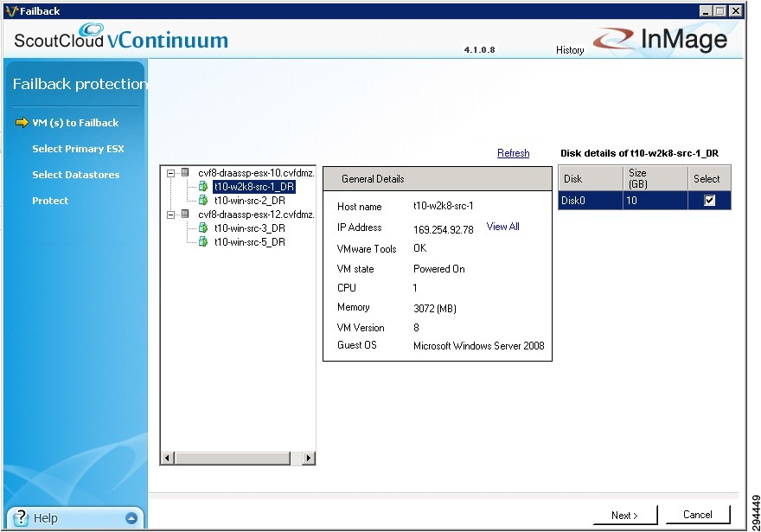Expand the Help panel with round arrow
This screenshot has height=532, width=761.
click(x=131, y=518)
